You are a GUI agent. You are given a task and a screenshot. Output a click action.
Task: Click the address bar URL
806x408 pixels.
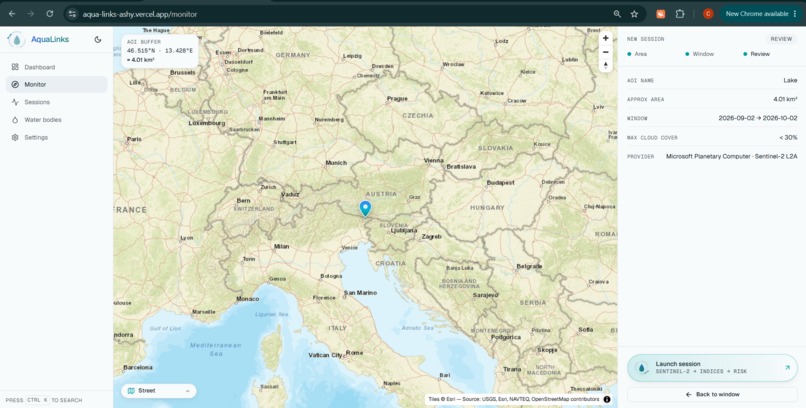coord(140,14)
